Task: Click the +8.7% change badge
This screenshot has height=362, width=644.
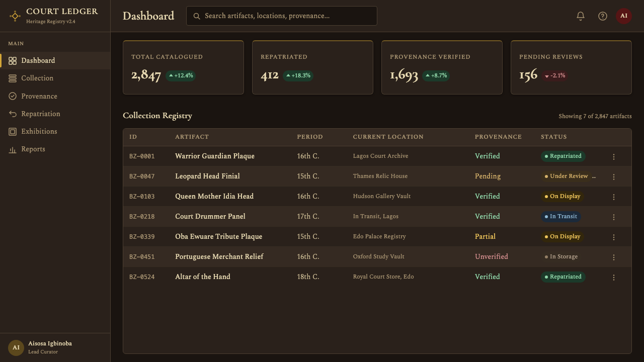Action: (436, 76)
